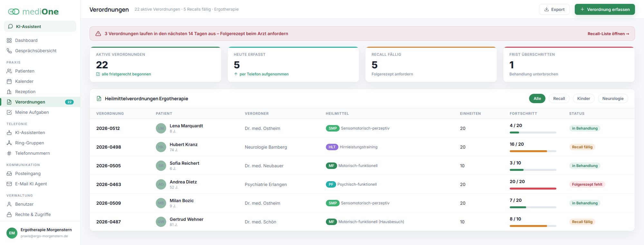
Task: Click the Posteingang inbox icon
Action: coord(9,173)
